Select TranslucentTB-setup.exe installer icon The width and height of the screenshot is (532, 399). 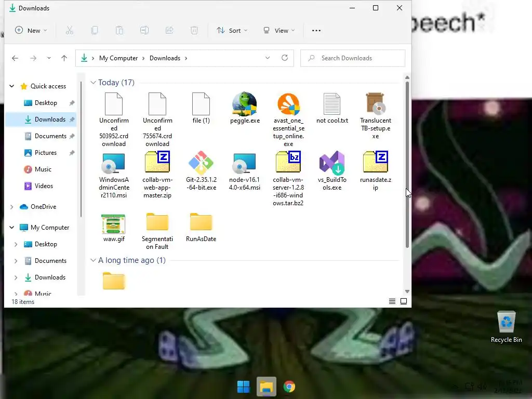click(x=375, y=116)
